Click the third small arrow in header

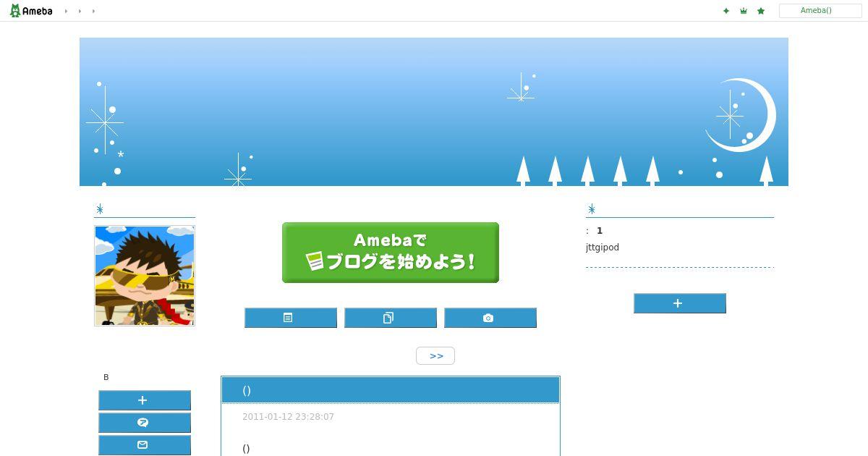click(x=93, y=11)
